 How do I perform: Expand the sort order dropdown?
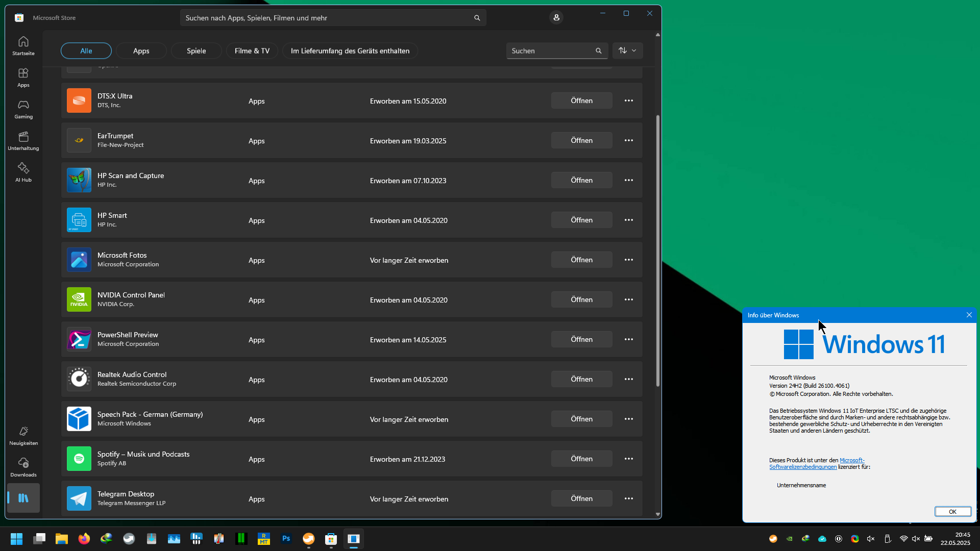tap(627, 51)
